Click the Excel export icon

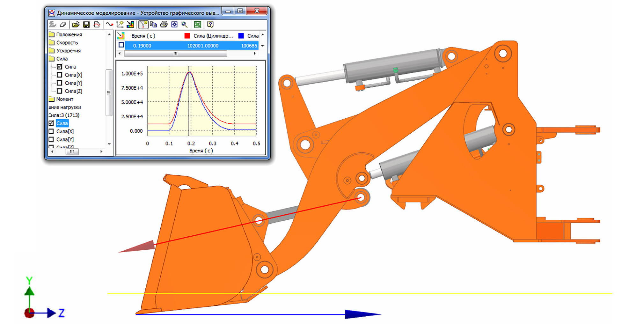[197, 25]
